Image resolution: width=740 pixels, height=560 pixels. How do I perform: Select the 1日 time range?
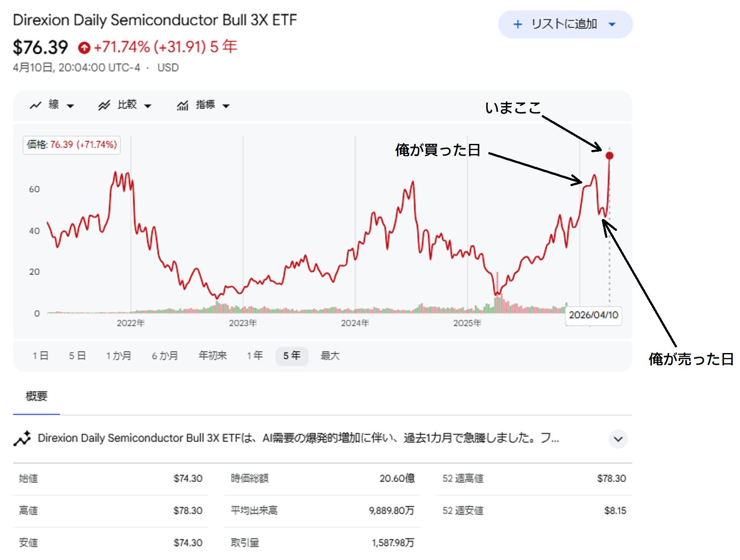click(40, 356)
